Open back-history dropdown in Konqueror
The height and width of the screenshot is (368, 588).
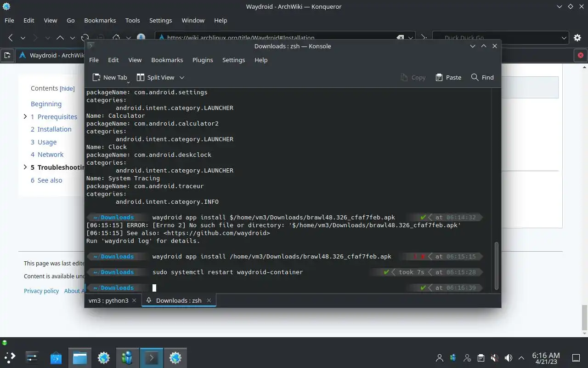click(23, 38)
